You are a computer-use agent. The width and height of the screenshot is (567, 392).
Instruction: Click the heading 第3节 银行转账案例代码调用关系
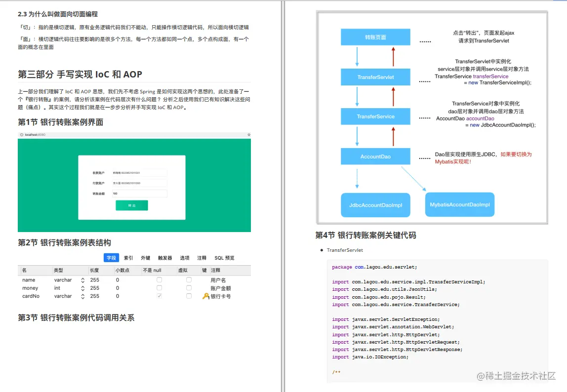tap(76, 317)
